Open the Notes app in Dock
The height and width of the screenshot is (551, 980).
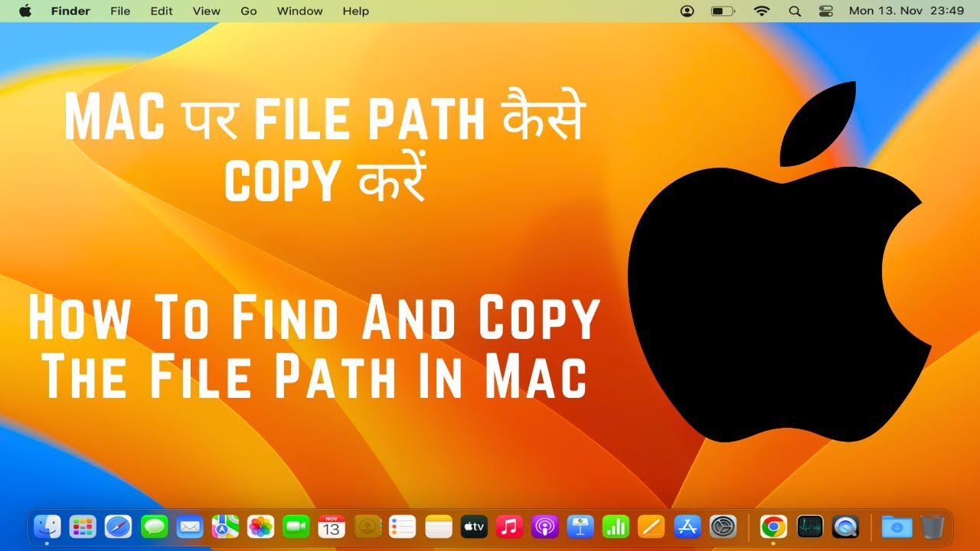coord(439,527)
